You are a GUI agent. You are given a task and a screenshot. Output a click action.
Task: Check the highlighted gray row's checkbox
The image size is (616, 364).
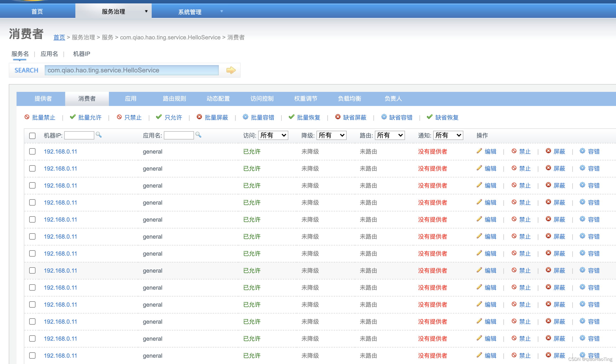[x=32, y=270]
